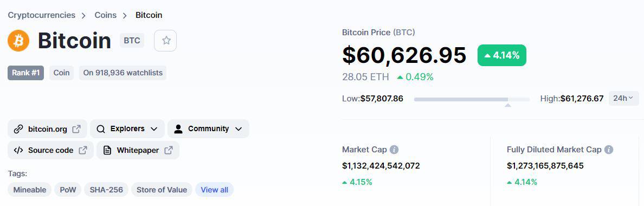Screen dimensions: 644x206
Task: Click the Source code external link icon
Action: [83, 150]
